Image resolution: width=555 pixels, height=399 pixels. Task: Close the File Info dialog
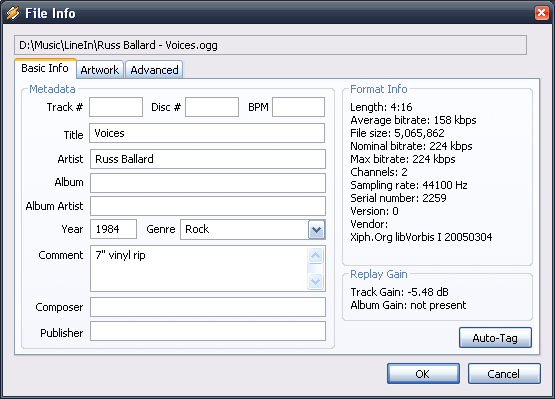(542, 13)
